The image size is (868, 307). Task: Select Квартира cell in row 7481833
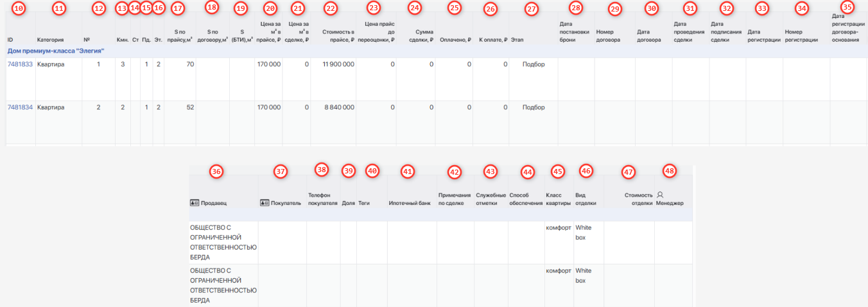coord(51,64)
